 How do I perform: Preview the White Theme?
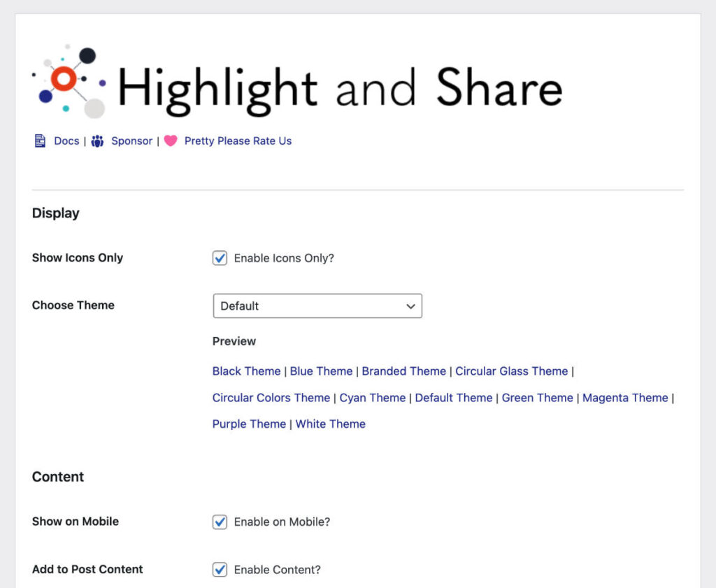(x=331, y=424)
